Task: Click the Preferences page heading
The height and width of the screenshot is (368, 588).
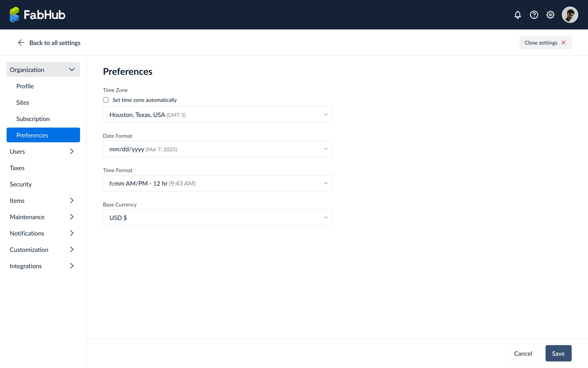Action: (x=128, y=72)
